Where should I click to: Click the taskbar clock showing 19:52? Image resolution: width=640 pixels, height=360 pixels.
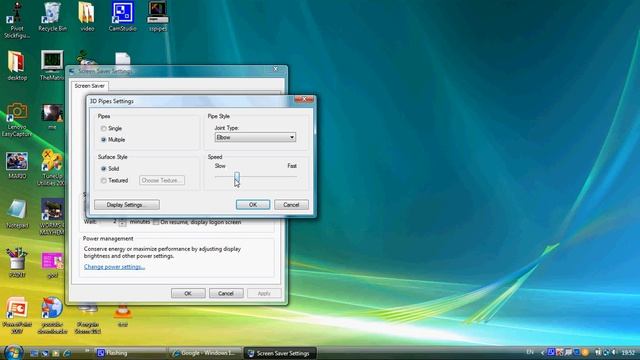click(628, 353)
